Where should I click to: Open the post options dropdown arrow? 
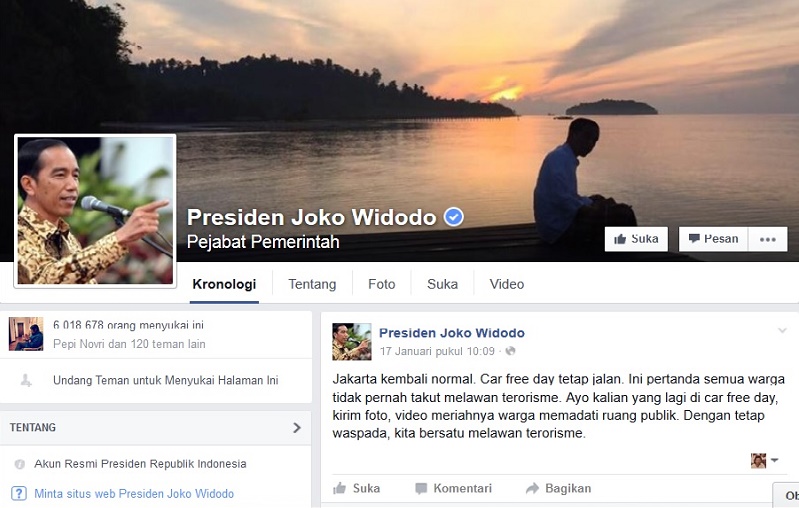(782, 331)
